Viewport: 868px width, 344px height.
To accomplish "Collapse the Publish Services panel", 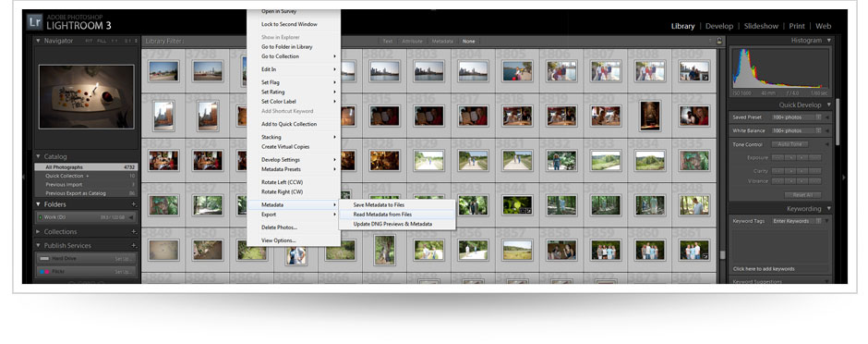I will pyautogui.click(x=38, y=245).
